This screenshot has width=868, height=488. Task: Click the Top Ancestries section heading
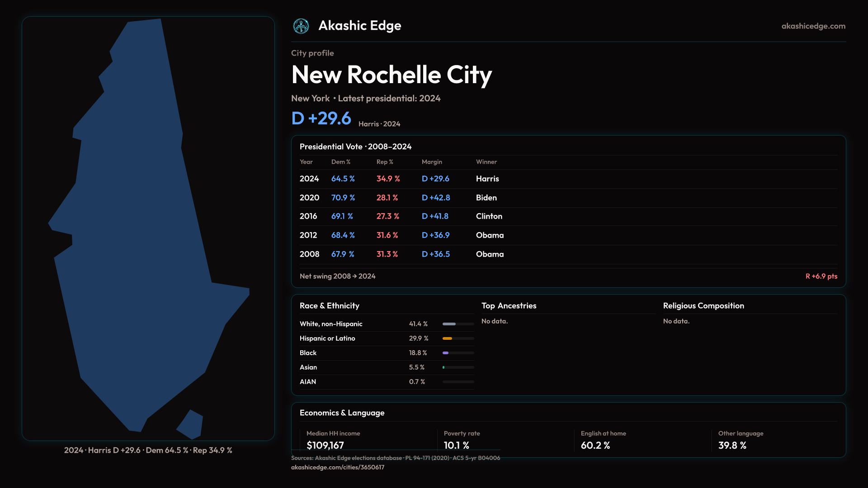tap(509, 306)
